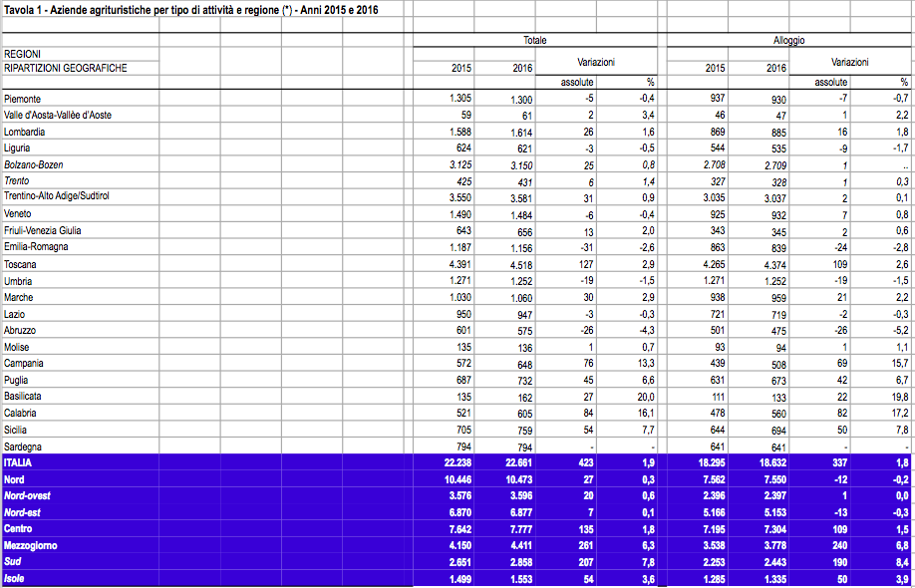915x588 pixels.
Task: Select Calabria's Alloggio percent change 17,2
Action: tap(900, 413)
